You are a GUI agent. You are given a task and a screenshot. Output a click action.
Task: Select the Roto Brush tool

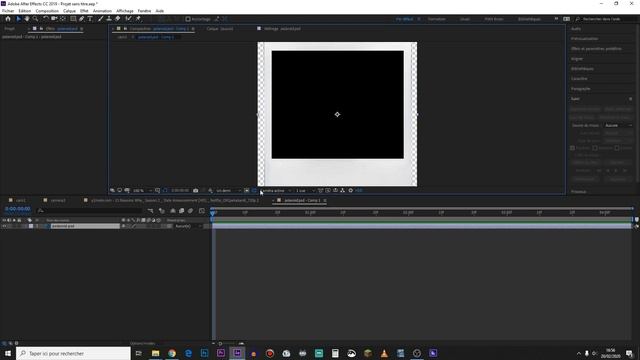[x=129, y=19]
